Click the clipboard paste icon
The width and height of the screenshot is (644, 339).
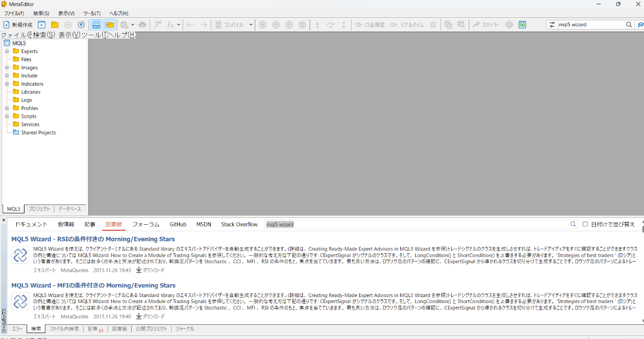124,25
